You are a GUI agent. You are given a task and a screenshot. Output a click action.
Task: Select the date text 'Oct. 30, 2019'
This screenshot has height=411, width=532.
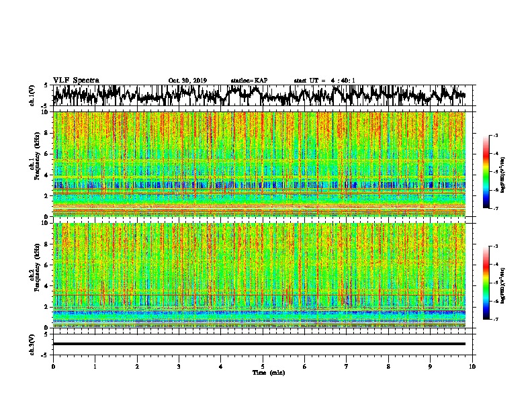click(x=187, y=81)
